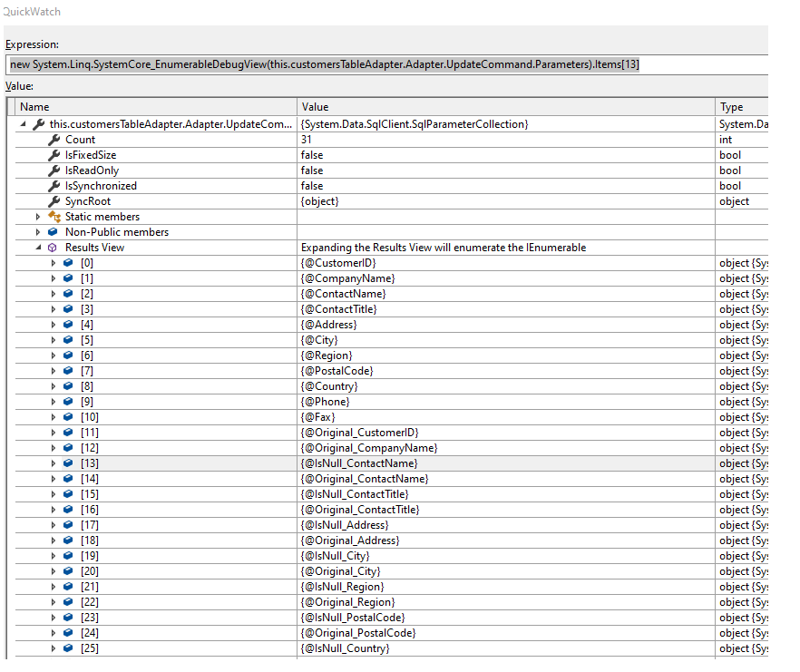
Task: Click the Results View icon
Action: tap(52, 248)
